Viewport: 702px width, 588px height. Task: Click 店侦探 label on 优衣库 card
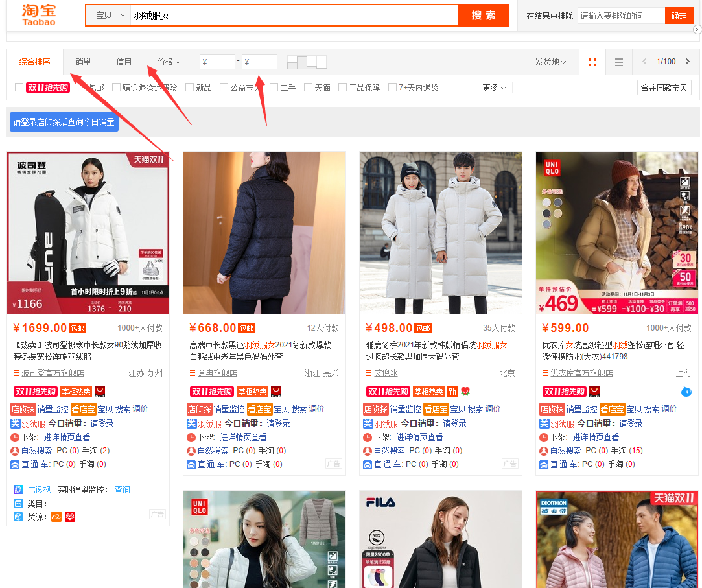point(552,409)
